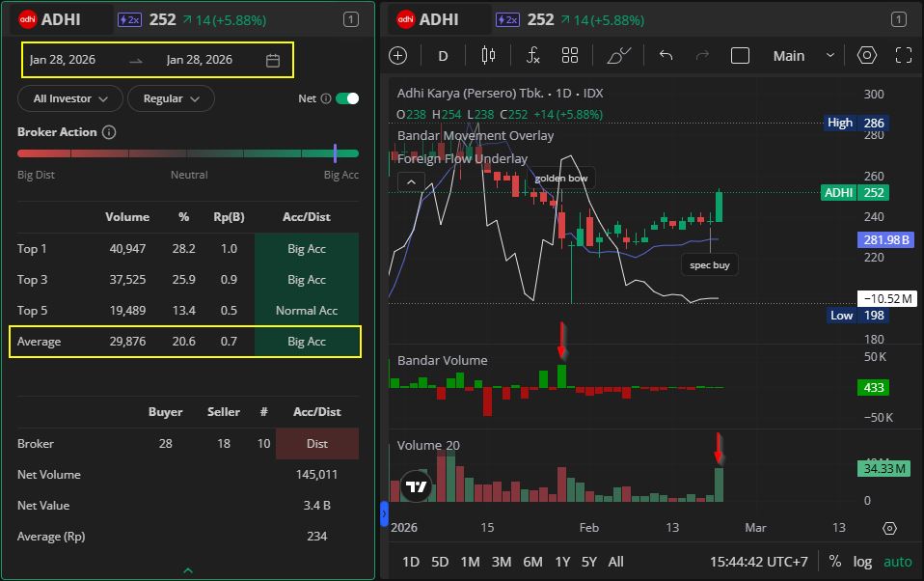The height and width of the screenshot is (581, 924).
Task: Click the spec buy chart annotation
Action: point(710,264)
